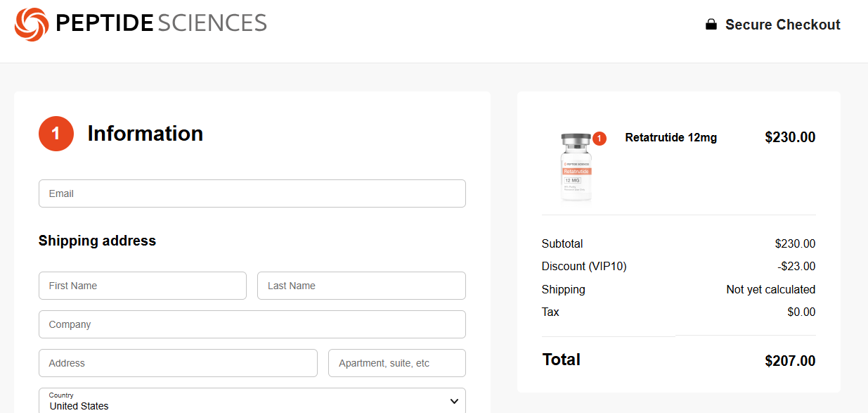Click the Not yet calculated shipping text
868x413 pixels.
770,289
